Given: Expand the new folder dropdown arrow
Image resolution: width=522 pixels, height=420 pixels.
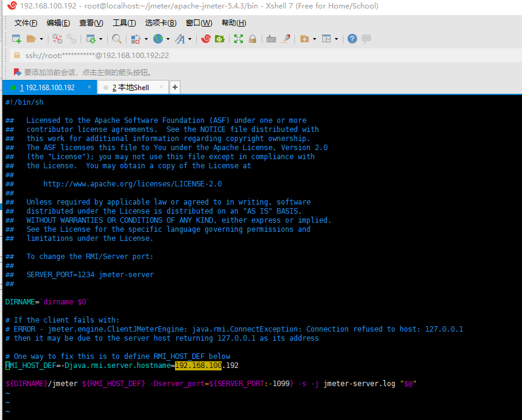Looking at the screenshot, I should tap(314, 39).
